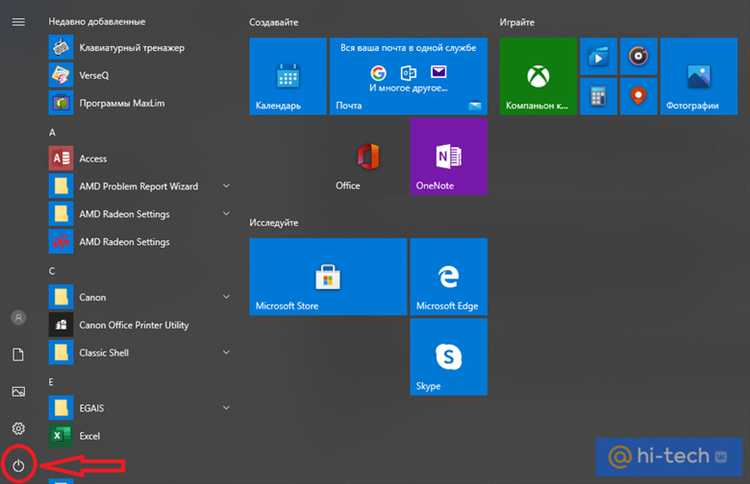Open the Календарь tile
This screenshot has height=484, width=750.
coord(288,76)
